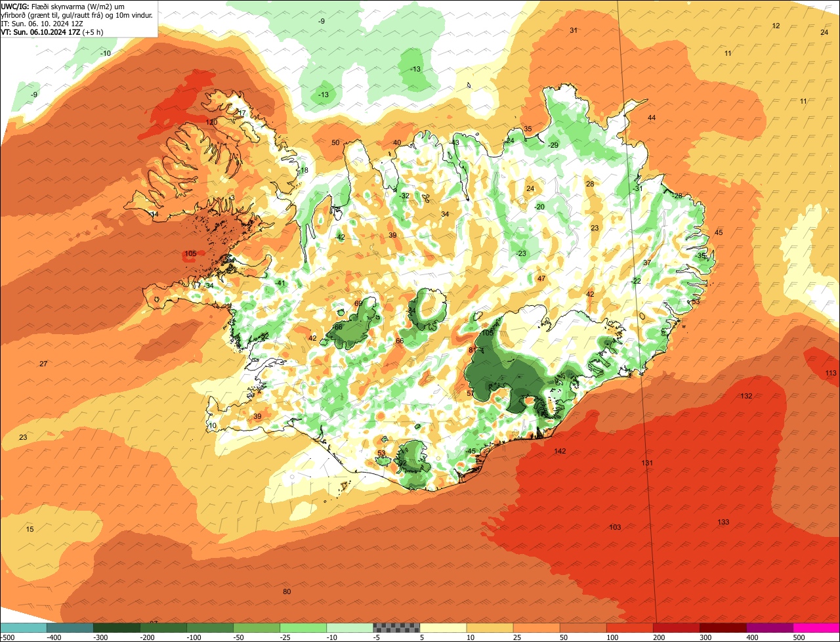The width and height of the screenshot is (840, 642).
Task: Click the map value '80' in the southern ocean
Action: click(287, 591)
